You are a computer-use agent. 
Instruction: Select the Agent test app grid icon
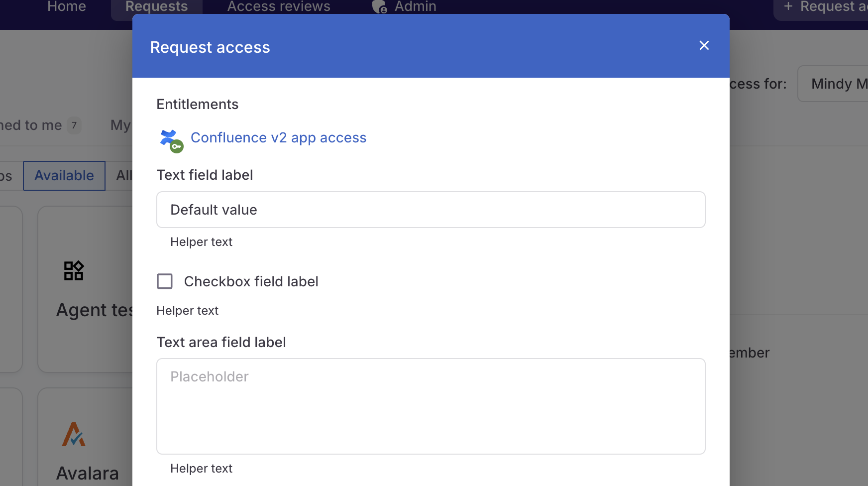(x=73, y=270)
